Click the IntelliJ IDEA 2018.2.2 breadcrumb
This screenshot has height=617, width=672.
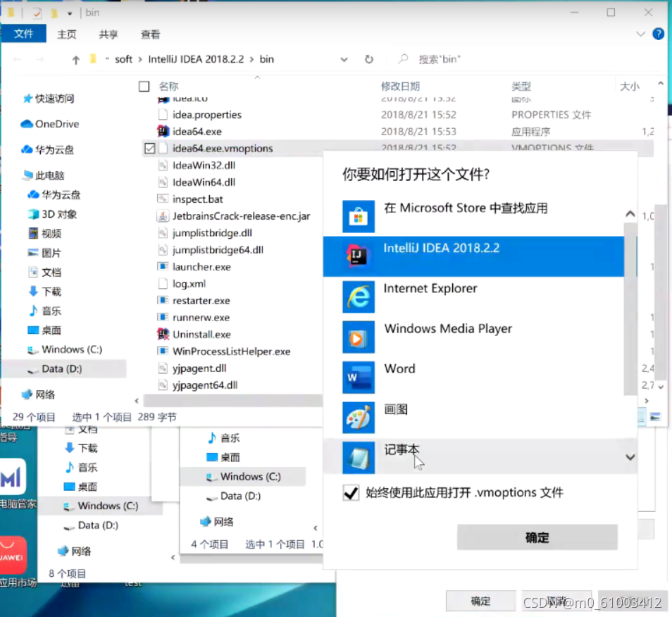pos(196,59)
